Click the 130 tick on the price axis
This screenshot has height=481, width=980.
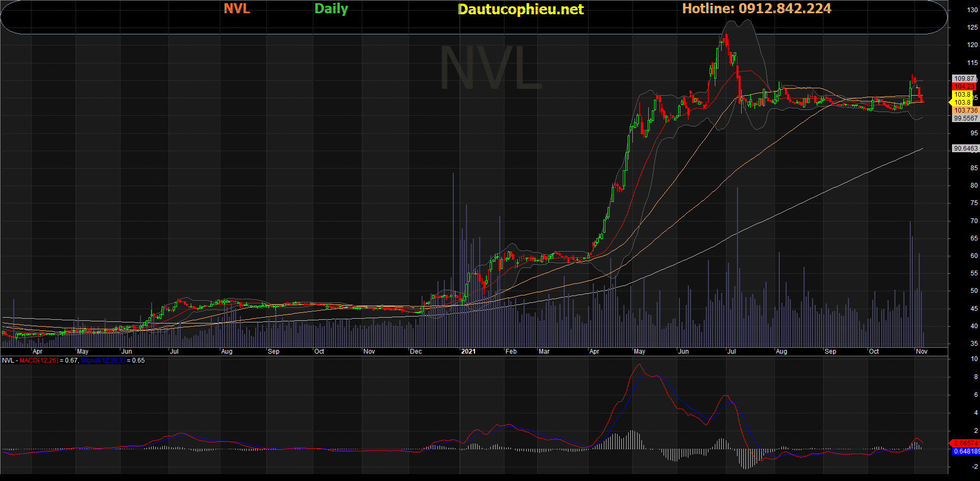[x=972, y=10]
